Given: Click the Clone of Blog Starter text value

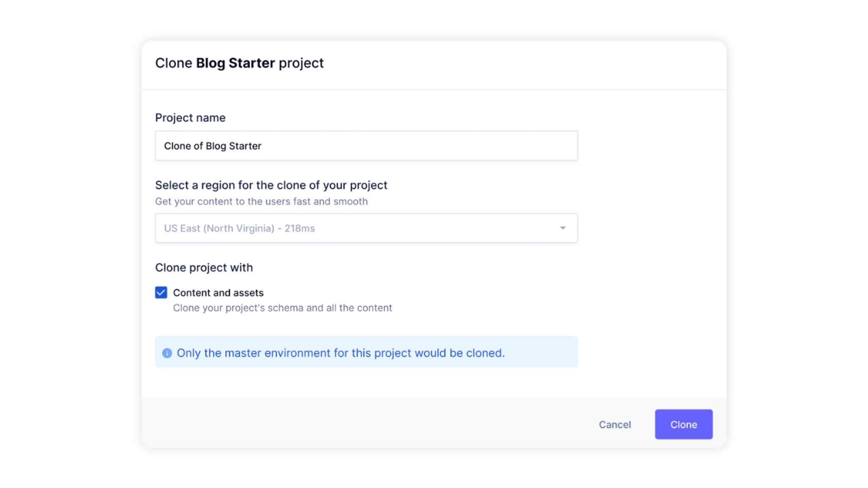Looking at the screenshot, I should (x=213, y=146).
